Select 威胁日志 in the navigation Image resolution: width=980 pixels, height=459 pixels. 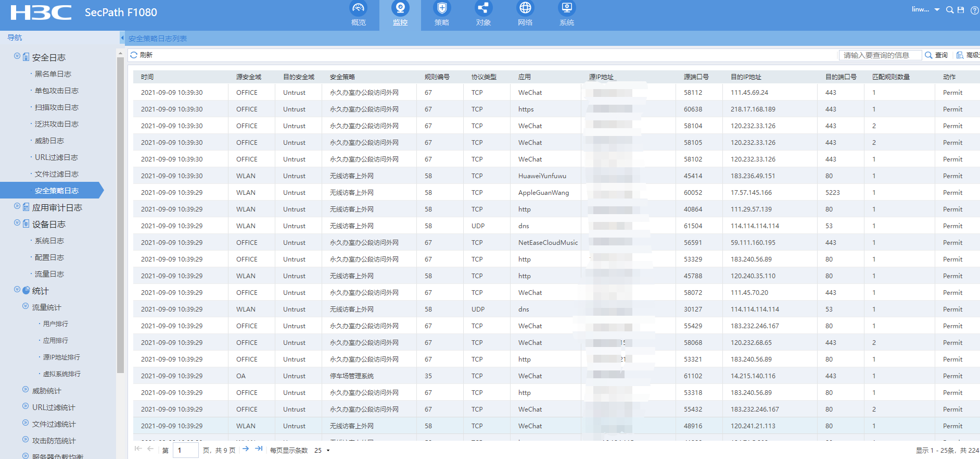[49, 141]
